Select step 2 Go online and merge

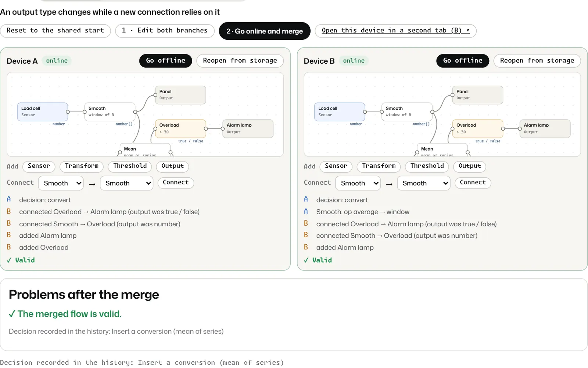(x=265, y=31)
